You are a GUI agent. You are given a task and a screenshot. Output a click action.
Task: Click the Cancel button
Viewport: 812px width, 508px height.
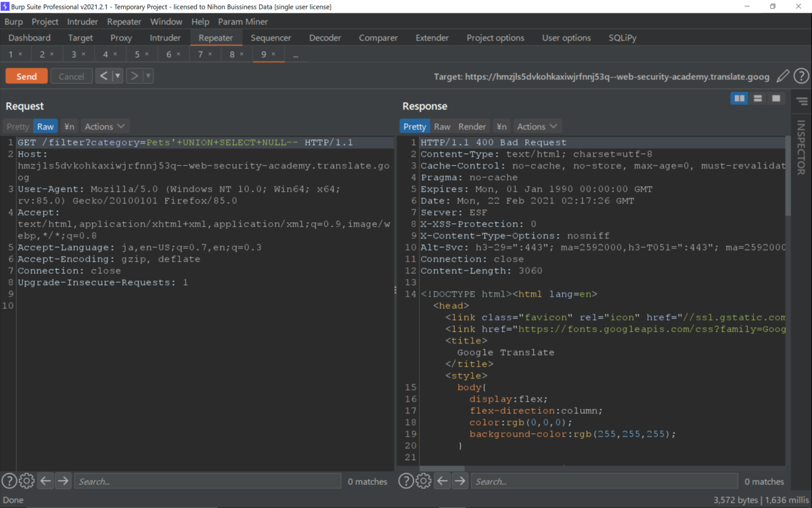click(x=71, y=76)
